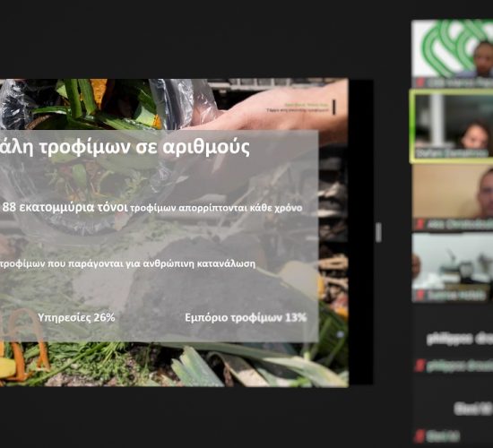Click the muted mic icon on beige-background participant tile
This screenshot has height=448, width=493.
point(419,224)
